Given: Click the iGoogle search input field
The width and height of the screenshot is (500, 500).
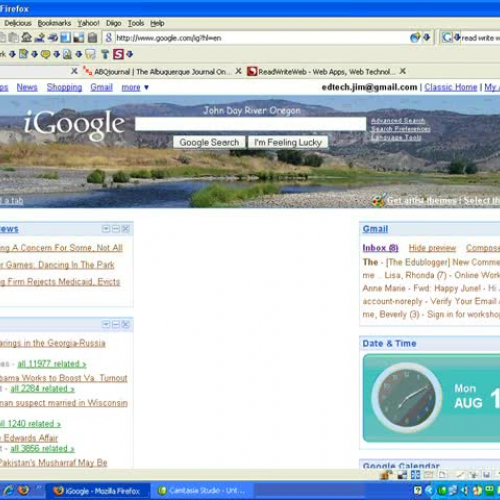Looking at the screenshot, I should tap(250, 124).
